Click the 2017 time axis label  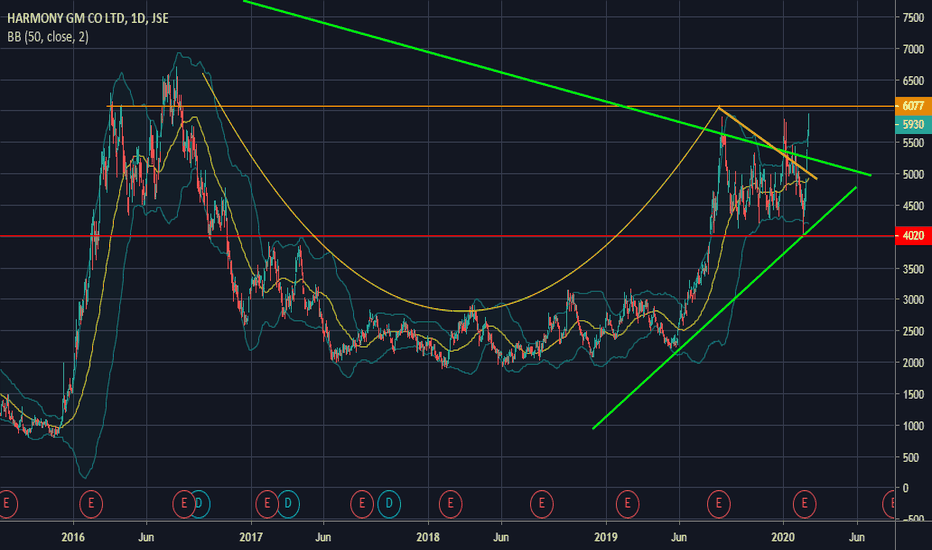[x=251, y=538]
